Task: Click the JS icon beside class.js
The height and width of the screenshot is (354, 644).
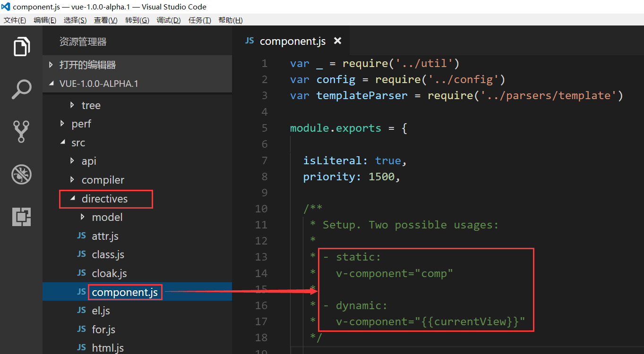Action: (82, 254)
